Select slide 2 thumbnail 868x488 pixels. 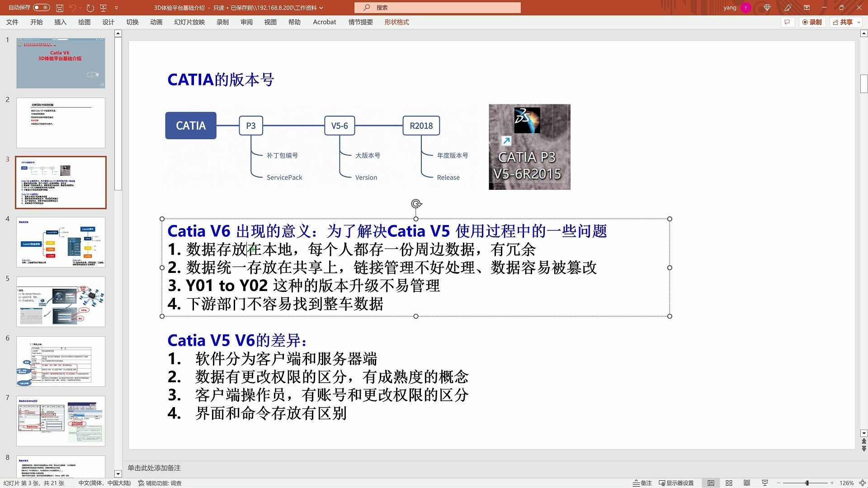61,122
